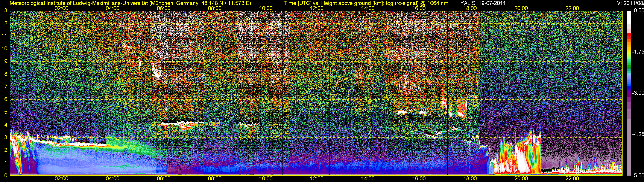Click the 16:00 label on the bottom time axis
The image size is (644, 182).
click(419, 179)
